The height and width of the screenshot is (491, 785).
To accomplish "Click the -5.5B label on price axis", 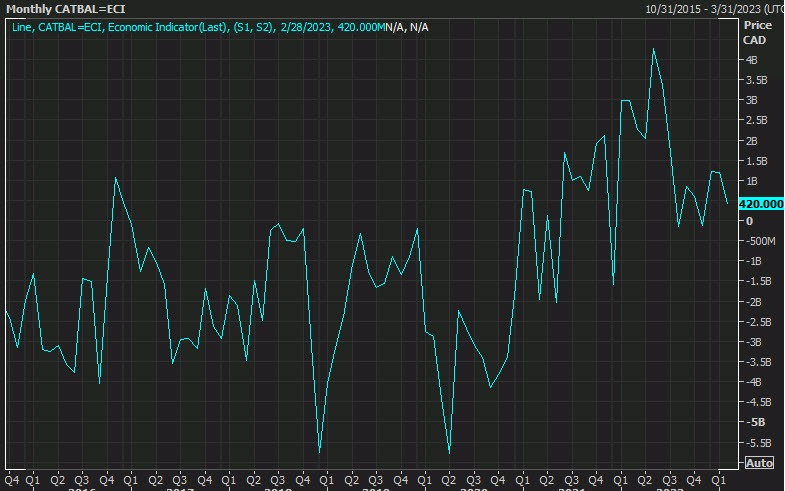I will click(756, 442).
